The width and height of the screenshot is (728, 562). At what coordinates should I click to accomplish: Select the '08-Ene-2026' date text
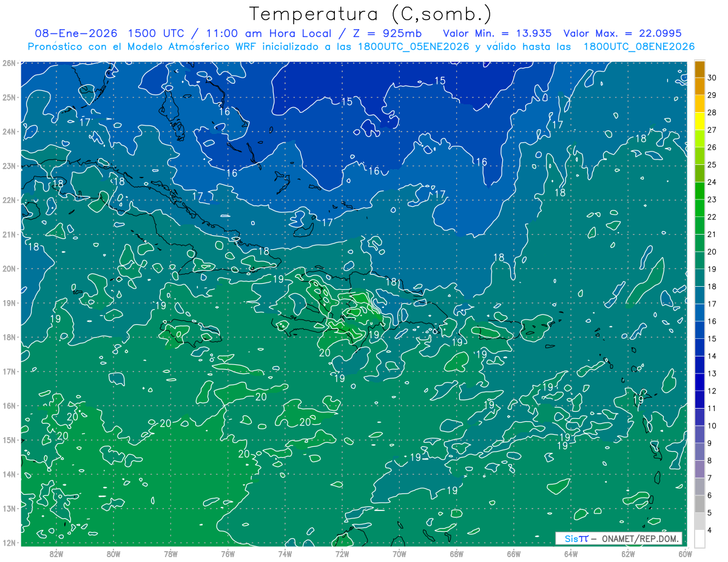click(x=76, y=33)
